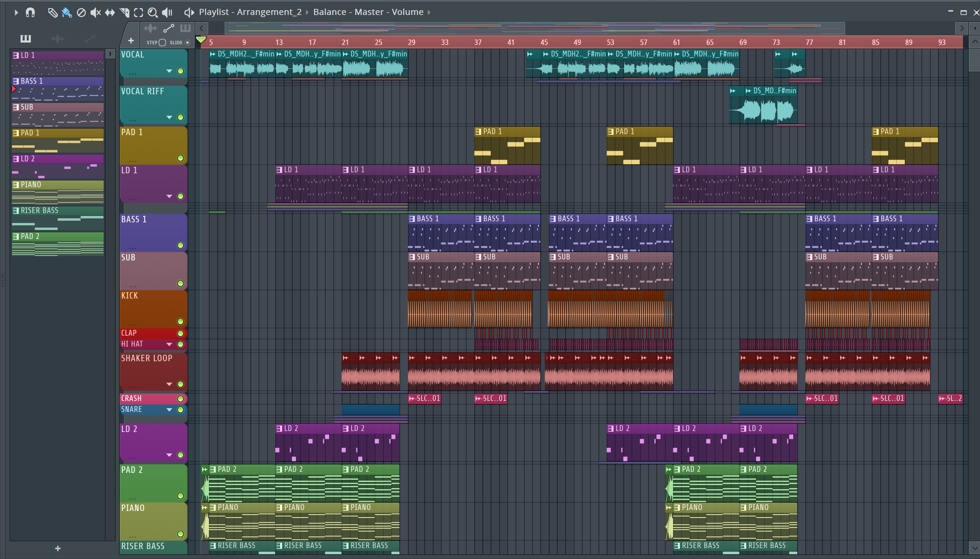
Task: Select RISER BASS pattern in picker
Action: 58,218
